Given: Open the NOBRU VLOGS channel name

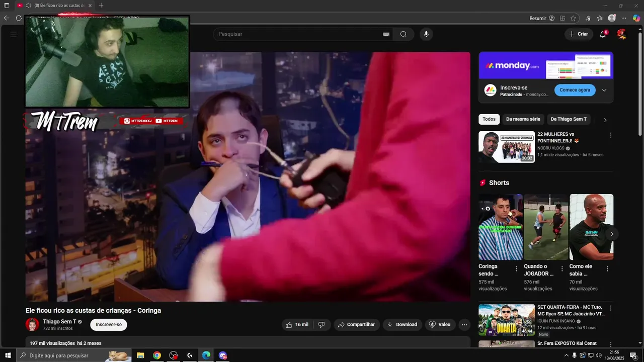Looking at the screenshot, I should [x=551, y=148].
